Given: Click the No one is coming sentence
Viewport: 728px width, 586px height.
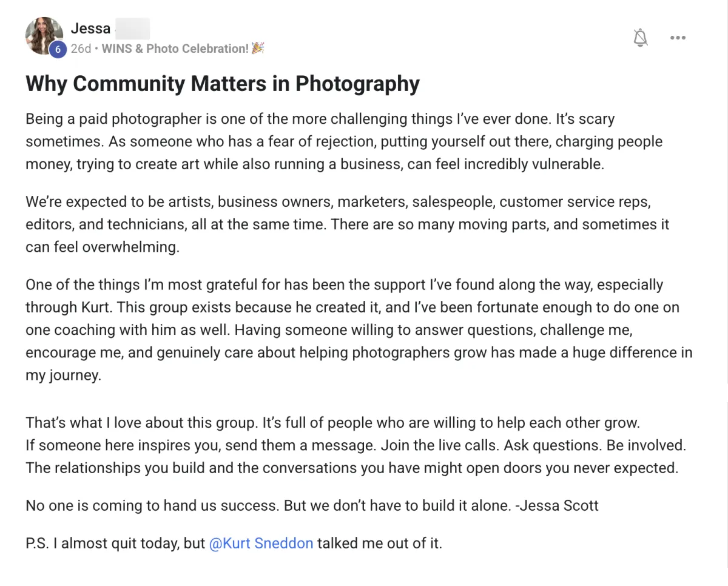Looking at the screenshot, I should pos(152,505).
